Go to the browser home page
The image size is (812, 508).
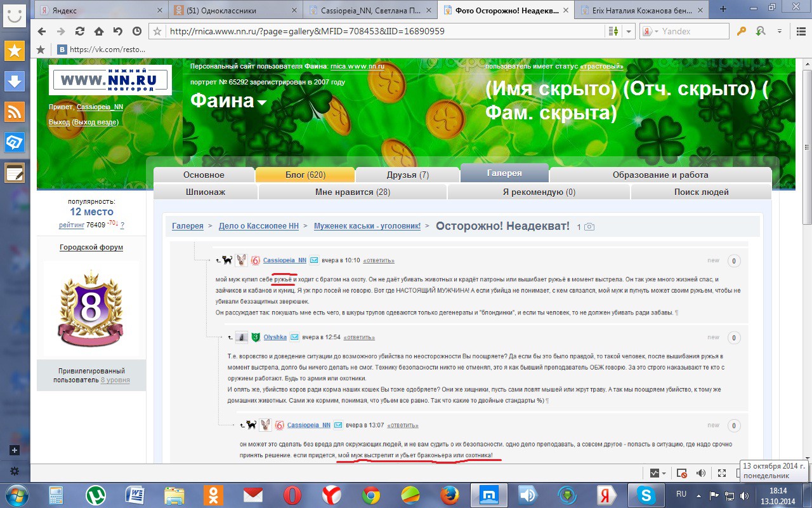coord(99,31)
